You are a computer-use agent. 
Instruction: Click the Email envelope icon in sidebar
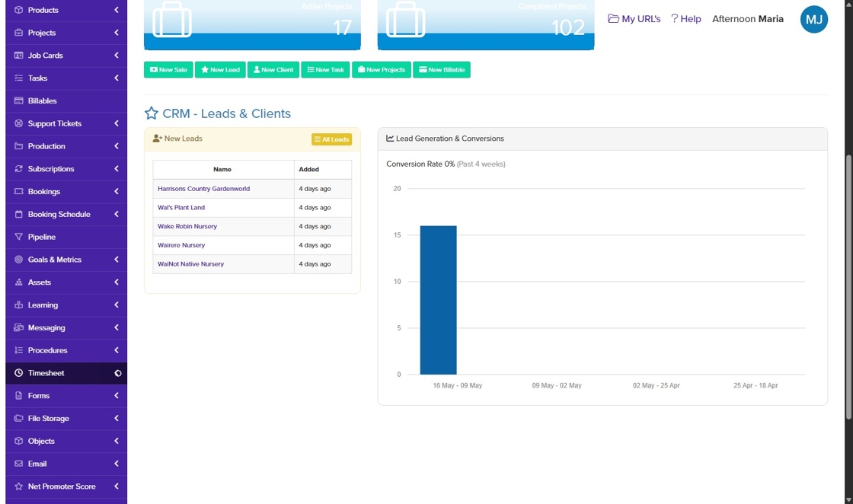tap(18, 464)
